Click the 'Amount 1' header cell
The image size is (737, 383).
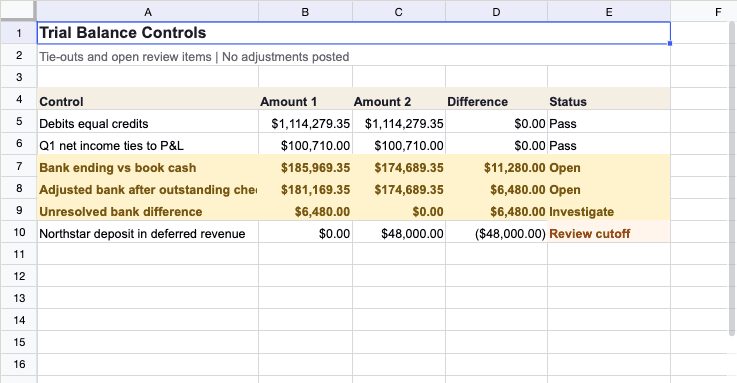coord(305,99)
